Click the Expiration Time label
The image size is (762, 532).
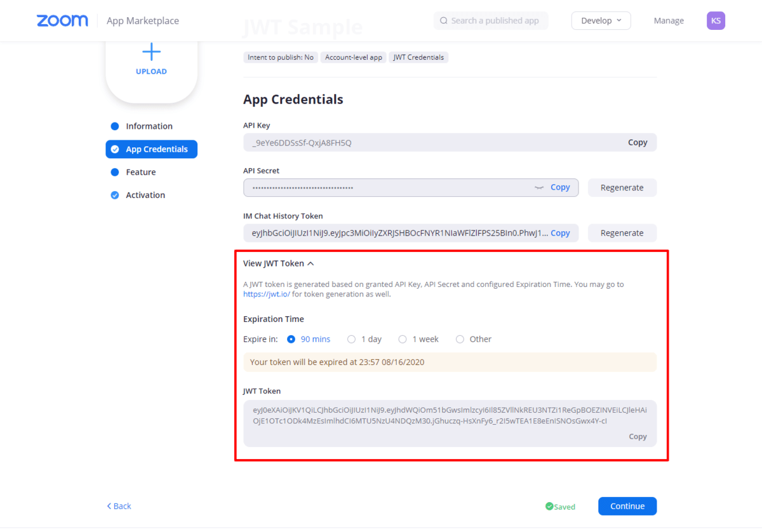[x=274, y=319]
